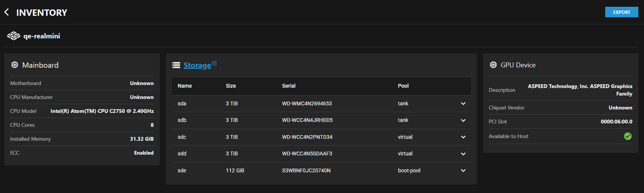Viewport: 644px width, 193px height.
Task: Click the Storage list icon
Action: (176, 65)
